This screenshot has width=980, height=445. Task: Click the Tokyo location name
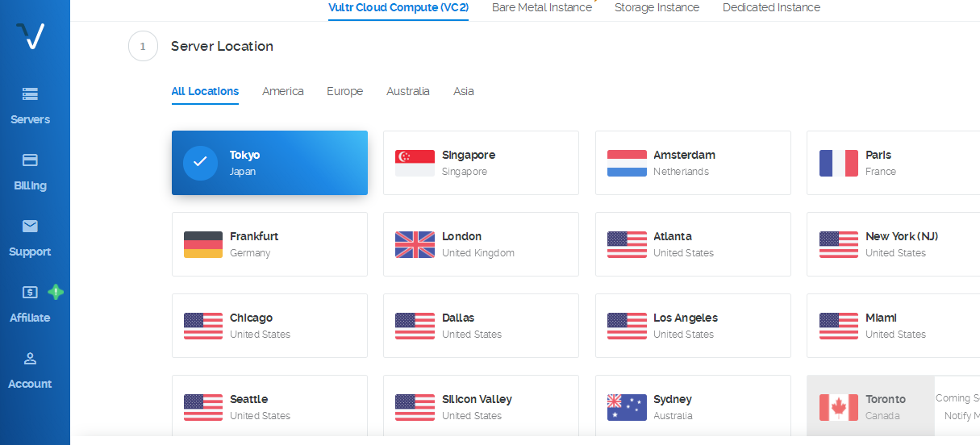pyautogui.click(x=244, y=155)
